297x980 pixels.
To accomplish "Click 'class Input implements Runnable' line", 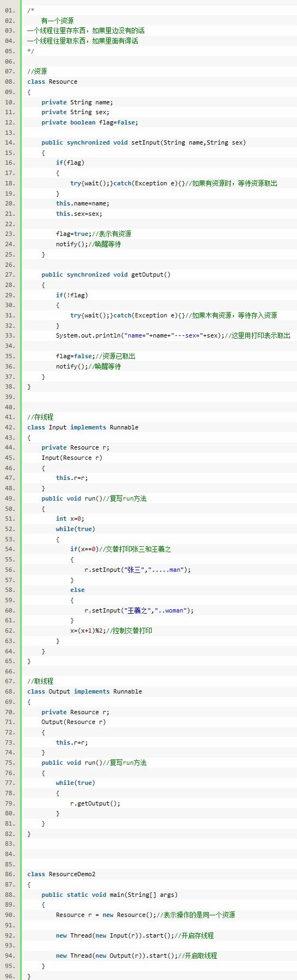I will [83, 427].
